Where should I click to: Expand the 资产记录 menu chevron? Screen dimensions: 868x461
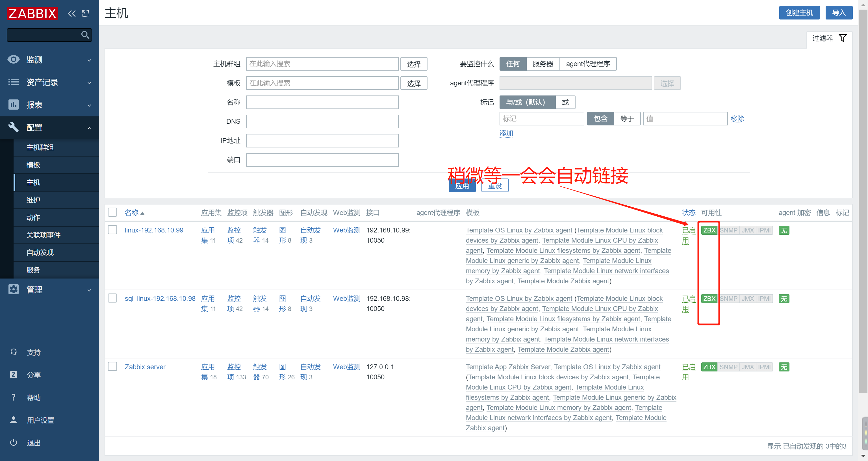(89, 83)
